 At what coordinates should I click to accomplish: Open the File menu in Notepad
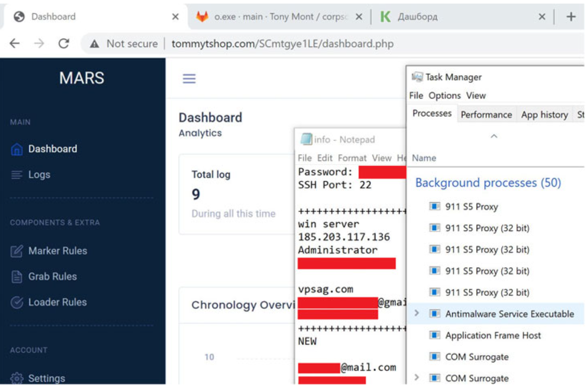(x=305, y=158)
